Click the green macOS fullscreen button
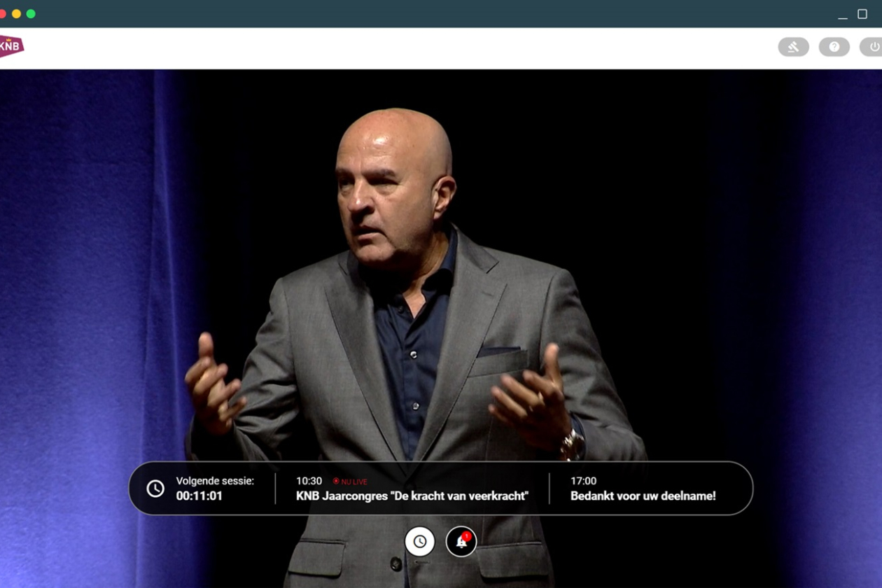This screenshot has height=588, width=882. 31,14
